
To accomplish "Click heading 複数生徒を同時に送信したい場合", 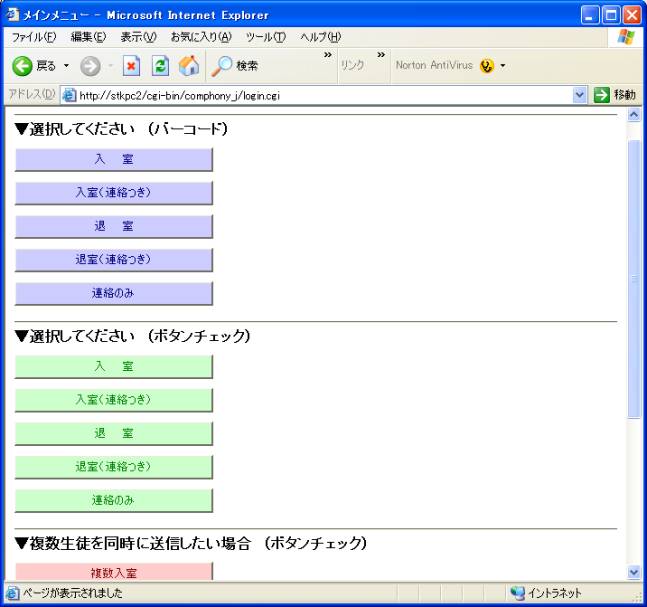I will coord(191,543).
